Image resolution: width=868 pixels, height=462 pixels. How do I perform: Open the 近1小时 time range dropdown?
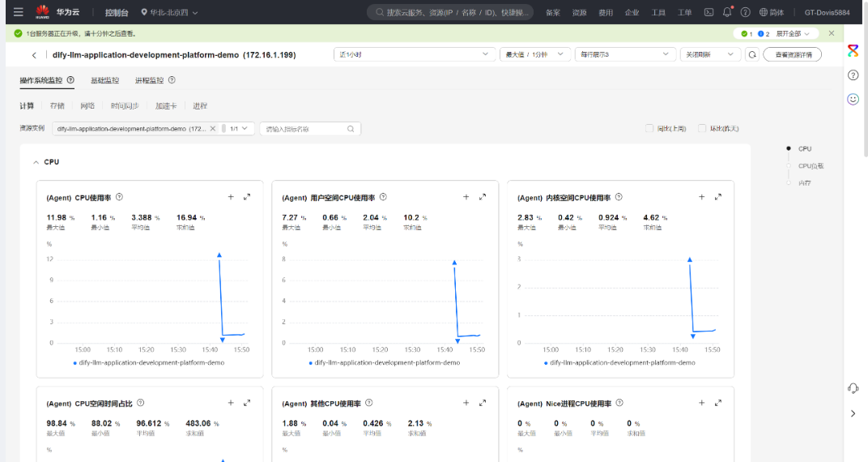[414, 54]
